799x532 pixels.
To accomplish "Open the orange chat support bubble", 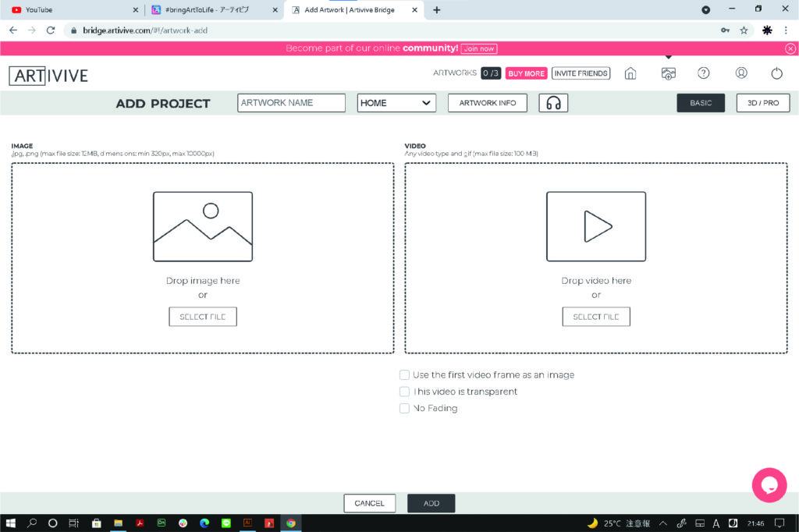I will pos(769,484).
